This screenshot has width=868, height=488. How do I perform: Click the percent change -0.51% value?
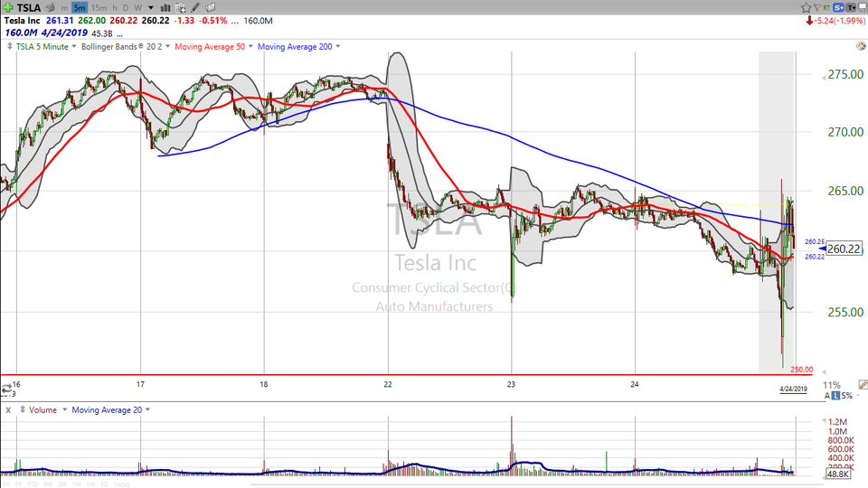point(213,21)
